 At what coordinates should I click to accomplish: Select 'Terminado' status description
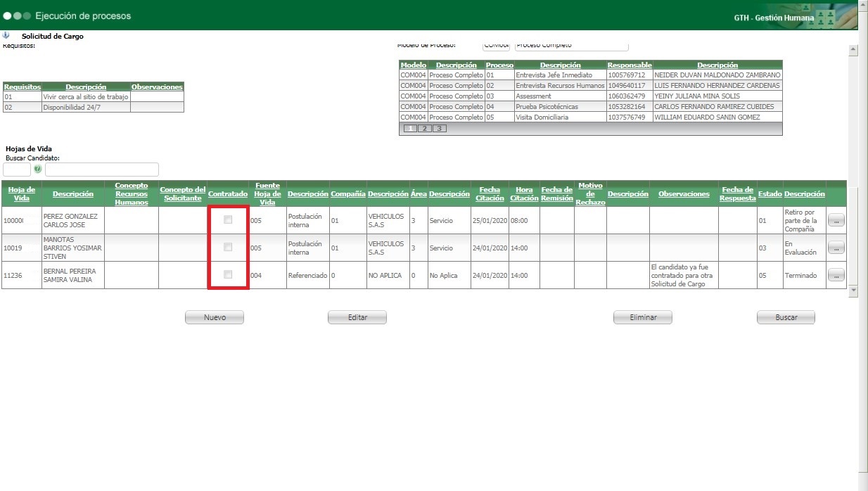tap(804, 275)
